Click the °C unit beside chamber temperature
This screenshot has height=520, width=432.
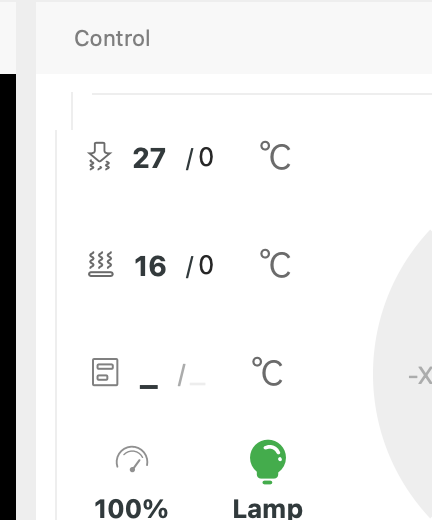click(267, 371)
